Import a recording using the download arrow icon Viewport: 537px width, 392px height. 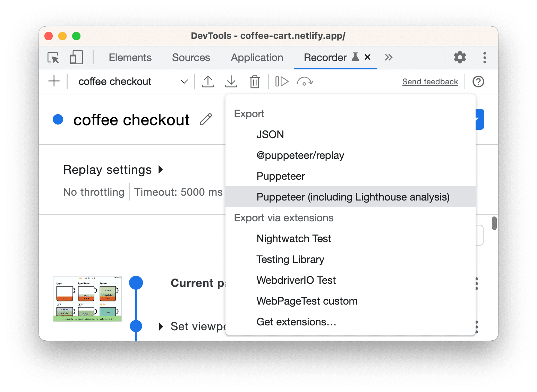tap(231, 81)
